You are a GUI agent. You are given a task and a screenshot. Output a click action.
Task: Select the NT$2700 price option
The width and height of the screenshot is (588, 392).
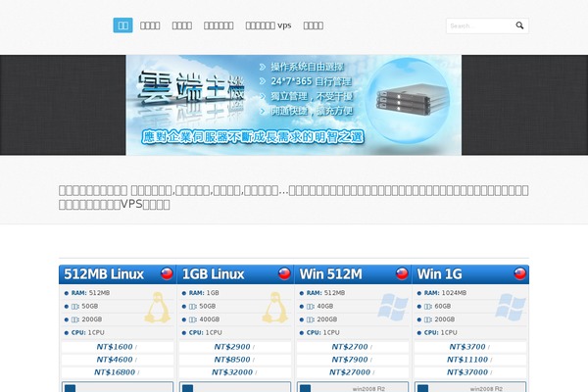353,347
